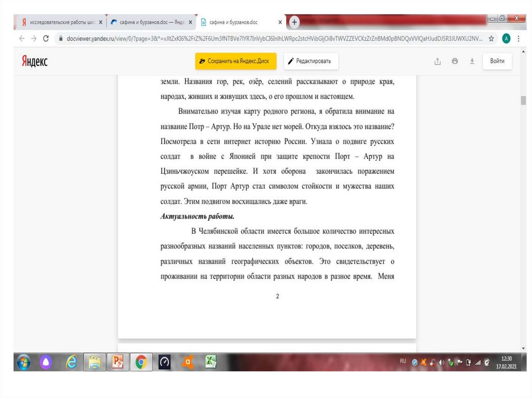Click the scrollbar down arrow
This screenshot has height=398, width=532.
point(523,349)
